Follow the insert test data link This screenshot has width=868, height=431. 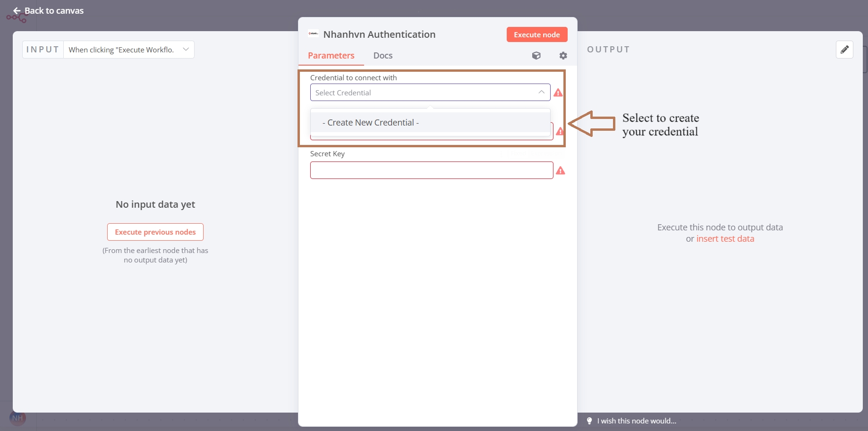[725, 239]
